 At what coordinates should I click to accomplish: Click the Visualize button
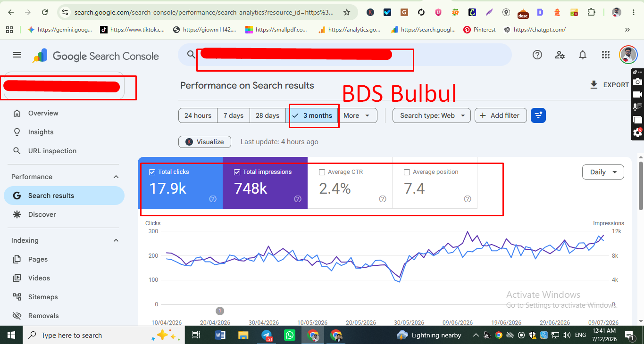tap(205, 142)
